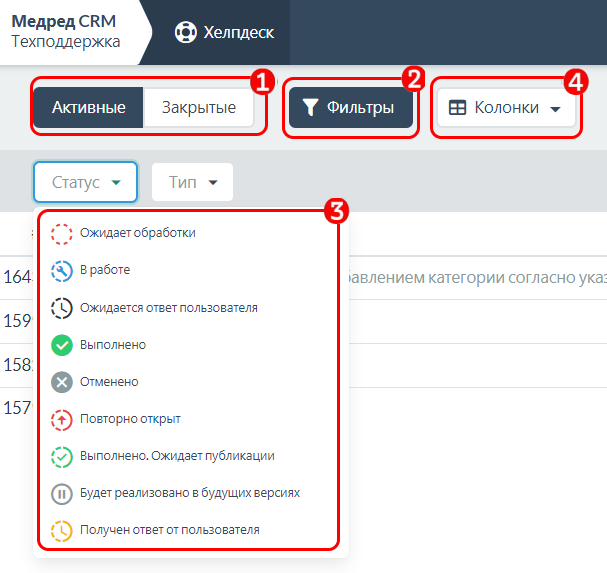Select status Получен ответ от пользователя

click(x=189, y=530)
